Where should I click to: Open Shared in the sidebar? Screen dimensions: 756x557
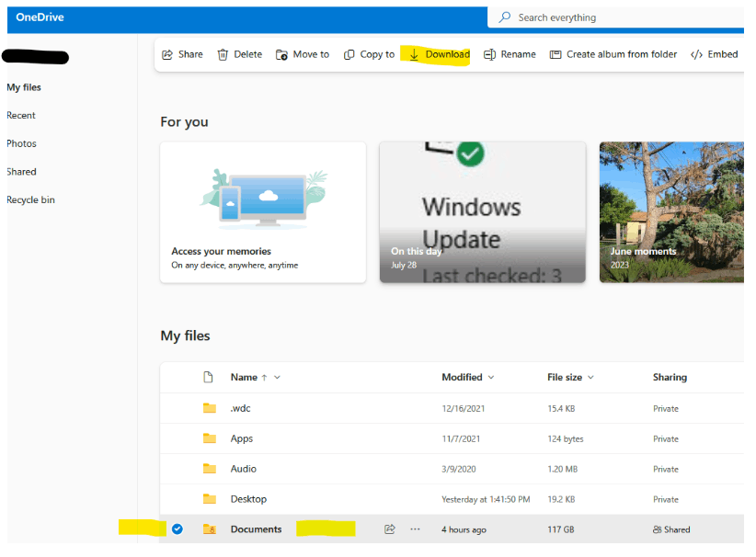point(22,172)
